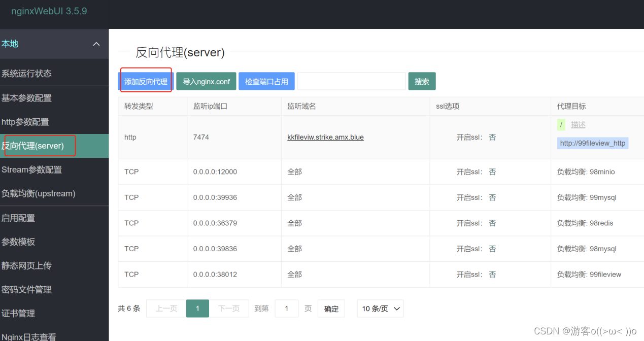This screenshot has width=644, height=341.
Task: Click the 下一页 pagination button
Action: click(x=229, y=309)
